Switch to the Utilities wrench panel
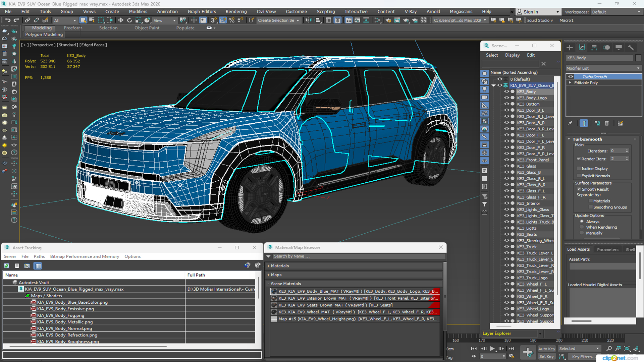Viewport: 644px width, 362px height. [631, 48]
